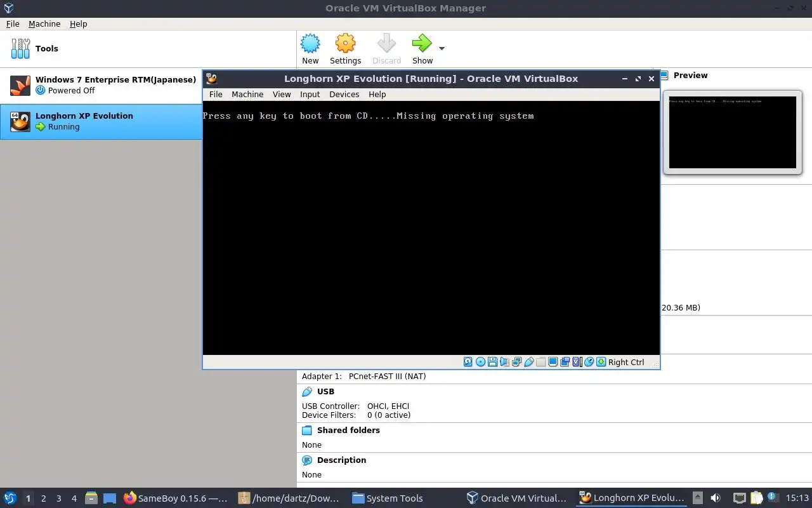Select Windows 7 Enterprise RTM(Japanese) machine
This screenshot has height=508, width=812.
pos(101,85)
